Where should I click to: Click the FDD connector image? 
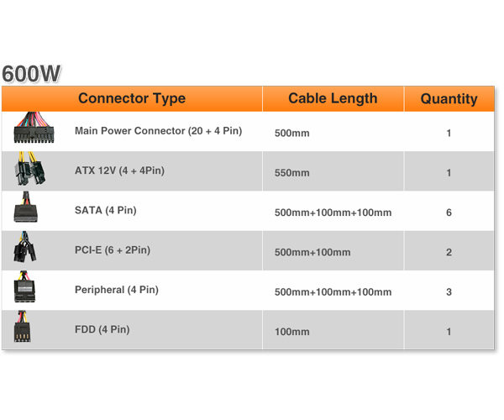22,326
